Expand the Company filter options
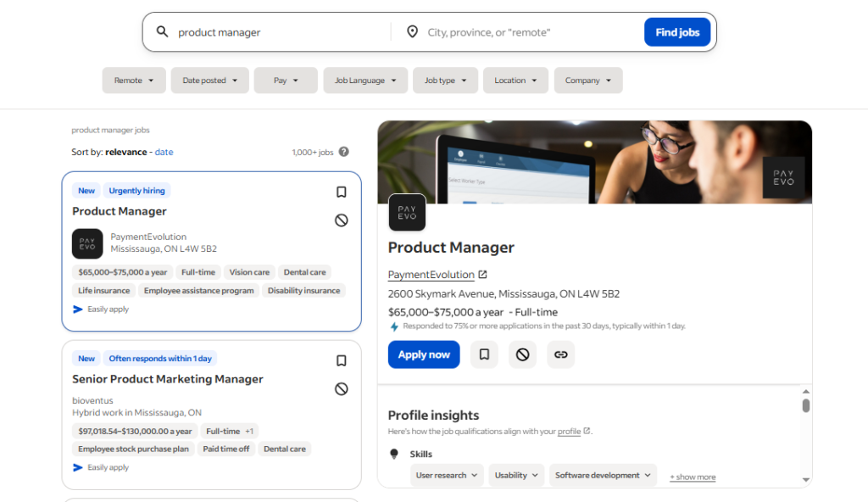Image resolution: width=868 pixels, height=502 pixels. (587, 80)
